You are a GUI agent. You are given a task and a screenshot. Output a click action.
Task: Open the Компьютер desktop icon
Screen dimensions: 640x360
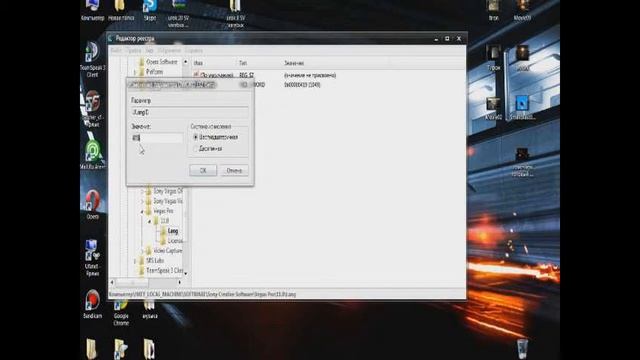[92, 10]
